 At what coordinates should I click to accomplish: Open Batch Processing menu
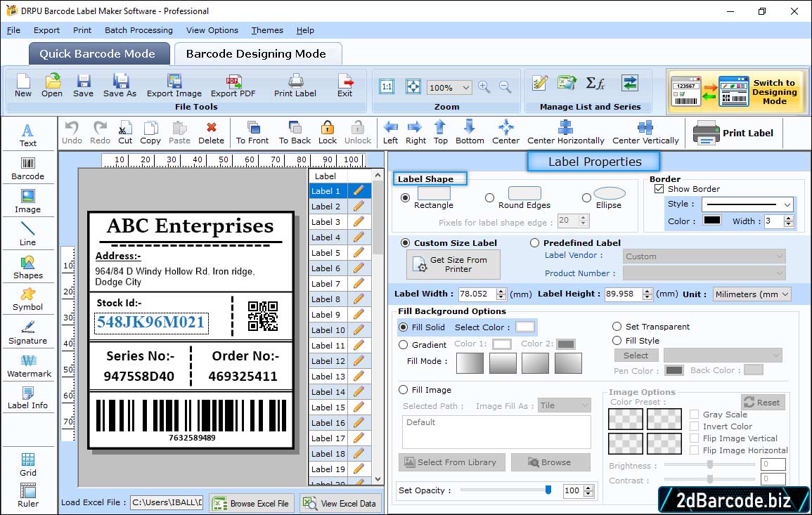(138, 30)
